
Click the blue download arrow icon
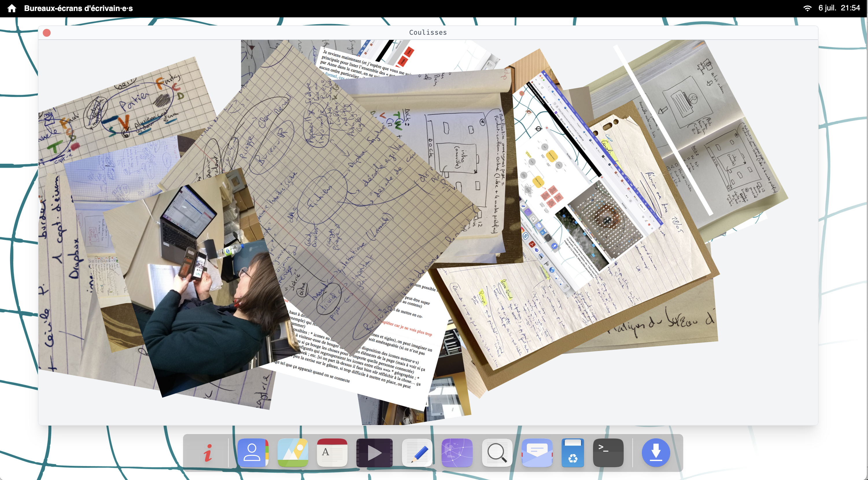tap(656, 453)
